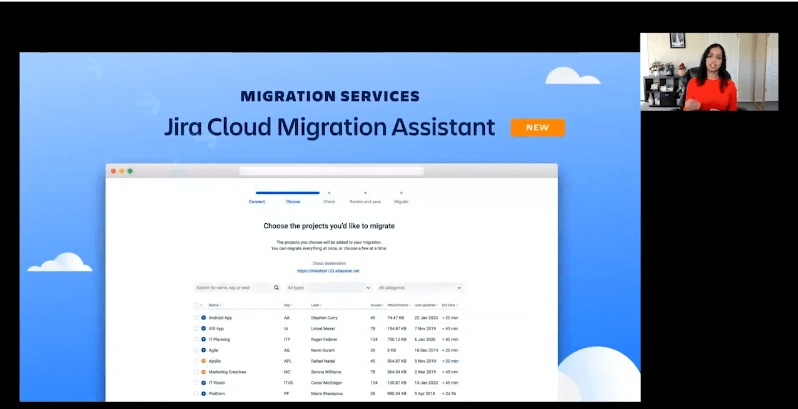Click the orange NEW badge
The height and width of the screenshot is (409, 798).
[x=537, y=128]
